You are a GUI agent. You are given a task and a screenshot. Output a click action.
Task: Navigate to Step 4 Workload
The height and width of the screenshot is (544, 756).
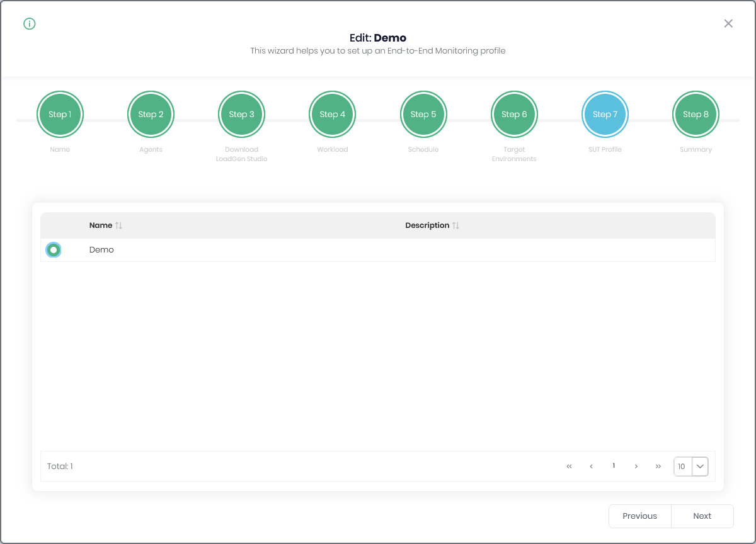pos(332,115)
